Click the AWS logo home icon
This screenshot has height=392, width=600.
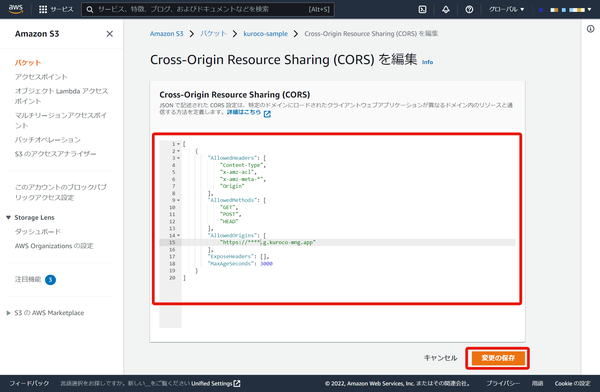point(16,9)
